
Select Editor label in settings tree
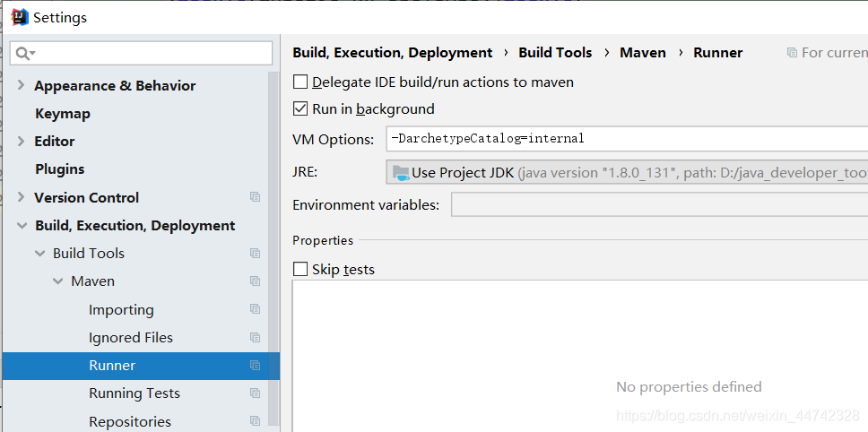click(x=54, y=141)
